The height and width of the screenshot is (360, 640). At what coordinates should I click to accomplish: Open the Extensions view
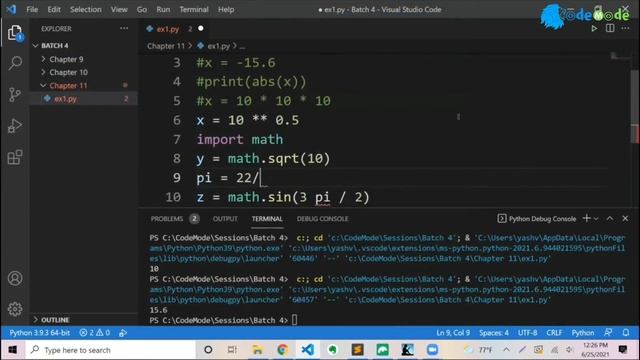pyautogui.click(x=15, y=157)
